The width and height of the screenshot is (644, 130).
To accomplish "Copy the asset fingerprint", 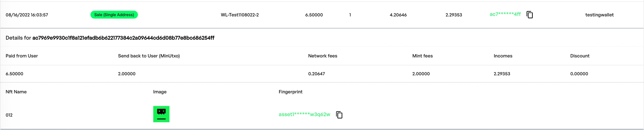I will pyautogui.click(x=339, y=115).
